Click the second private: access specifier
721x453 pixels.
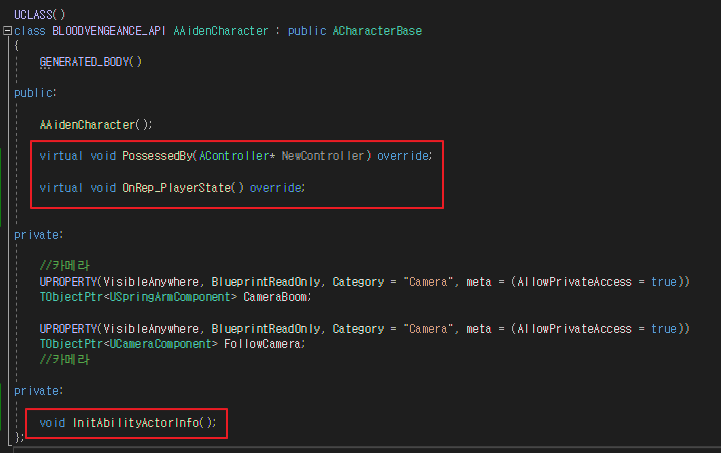click(38, 391)
